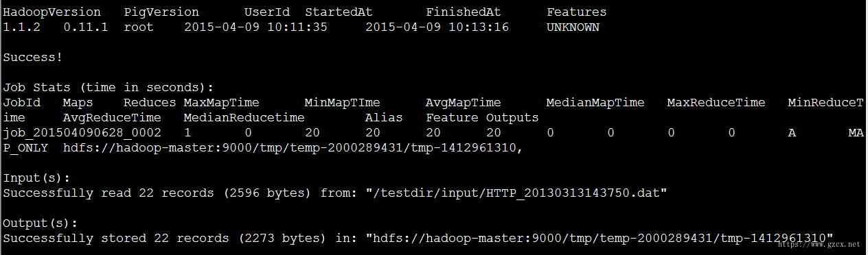
Task: Click the UNKNOWN features value
Action: [x=573, y=27]
